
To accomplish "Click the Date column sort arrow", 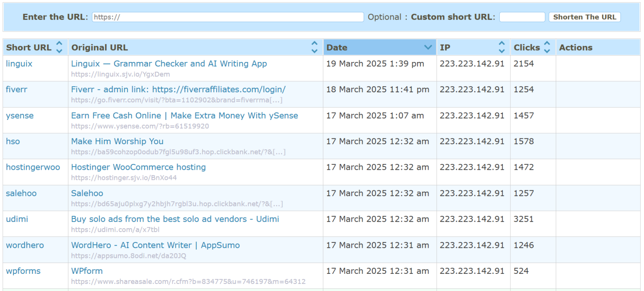I will click(428, 47).
